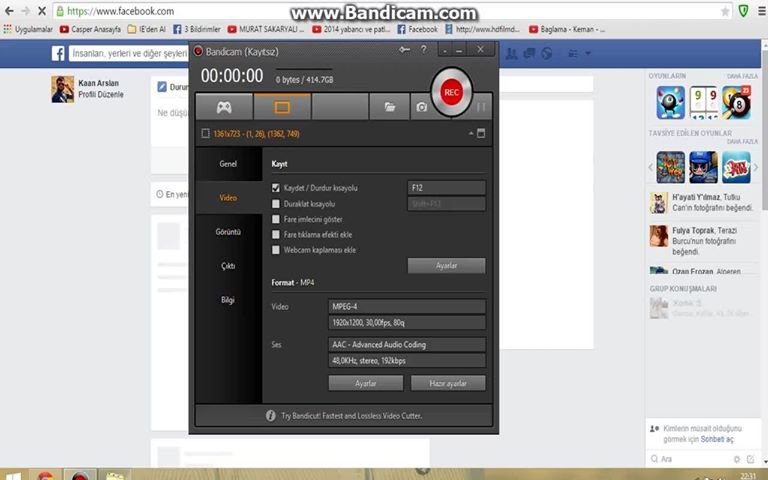Viewport: 768px width, 480px height.
Task: Open the Çıktı tab in Bandicam
Action: (228, 265)
